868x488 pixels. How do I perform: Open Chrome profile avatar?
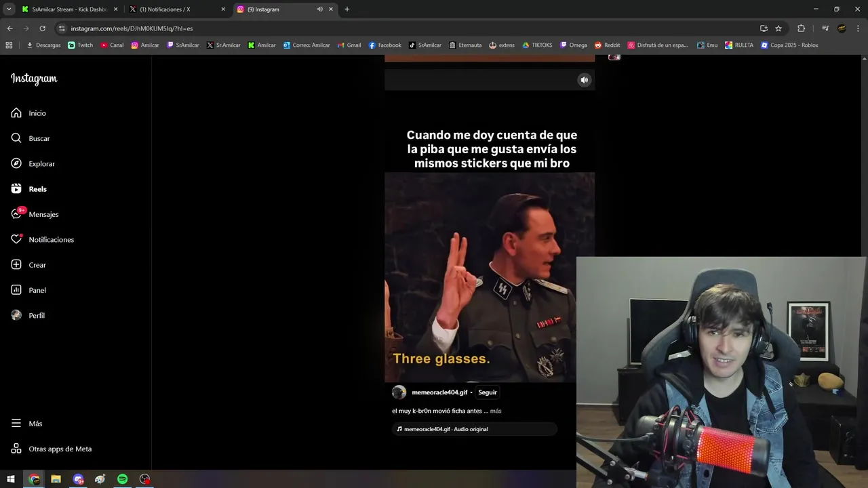pyautogui.click(x=842, y=28)
